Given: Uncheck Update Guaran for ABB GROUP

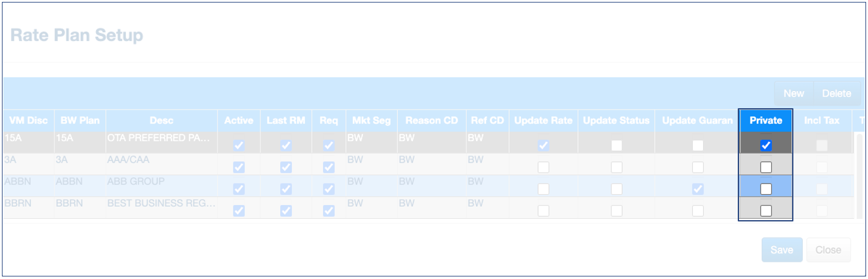Looking at the screenshot, I should (697, 189).
